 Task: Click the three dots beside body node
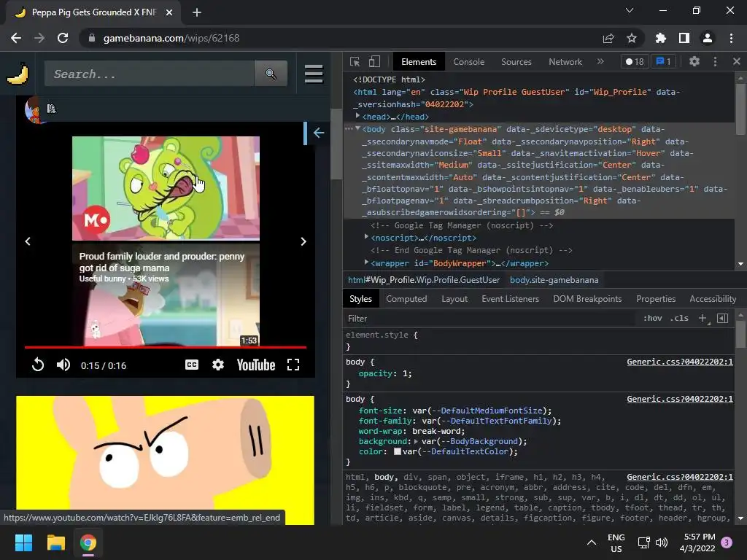pyautogui.click(x=348, y=129)
